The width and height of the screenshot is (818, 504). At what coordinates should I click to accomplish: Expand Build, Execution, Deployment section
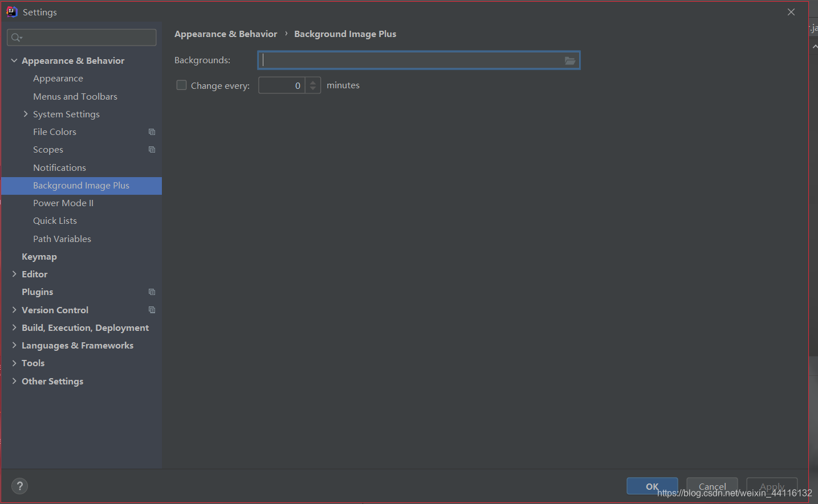point(14,327)
